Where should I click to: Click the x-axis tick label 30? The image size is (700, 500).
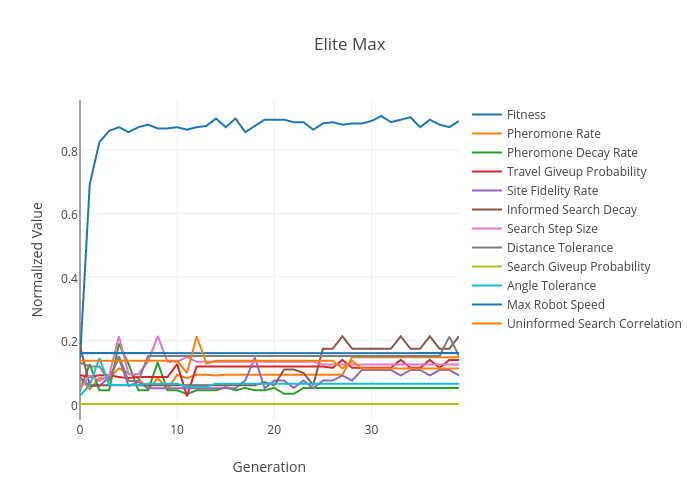(371, 430)
